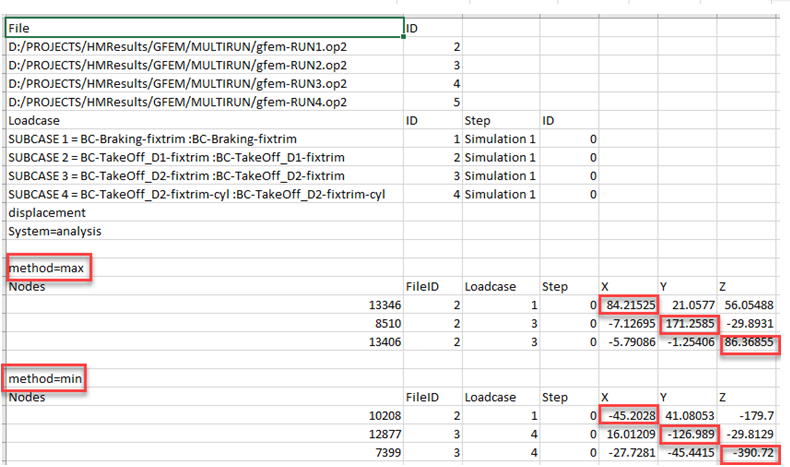
Task: Click the gfem-RUN4.op2 file path cell
Action: click(x=204, y=102)
